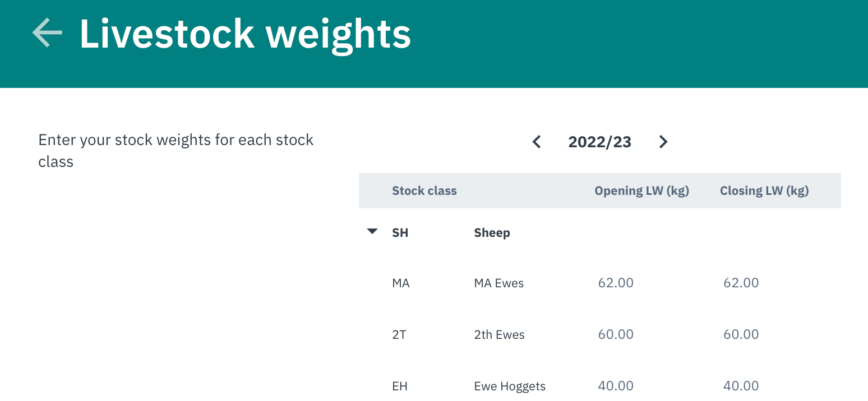Image resolution: width=868 pixels, height=401 pixels.
Task: Click the 2th Ewes closing weight value
Action: [741, 334]
